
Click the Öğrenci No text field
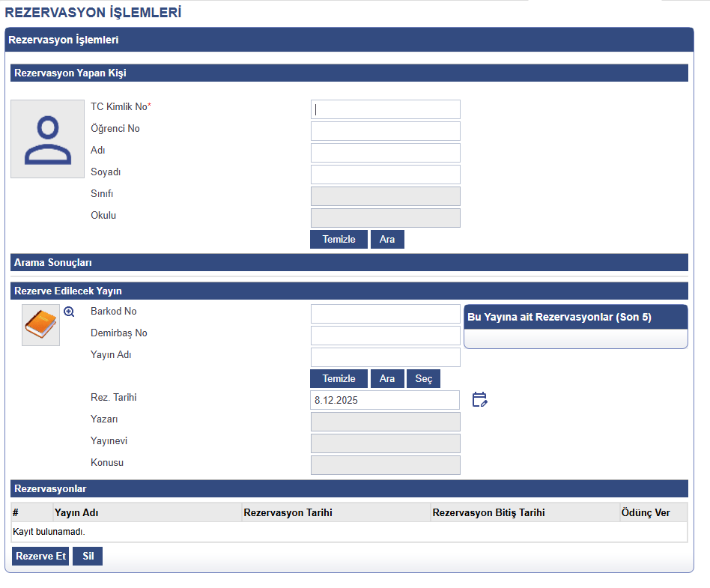pyautogui.click(x=385, y=131)
